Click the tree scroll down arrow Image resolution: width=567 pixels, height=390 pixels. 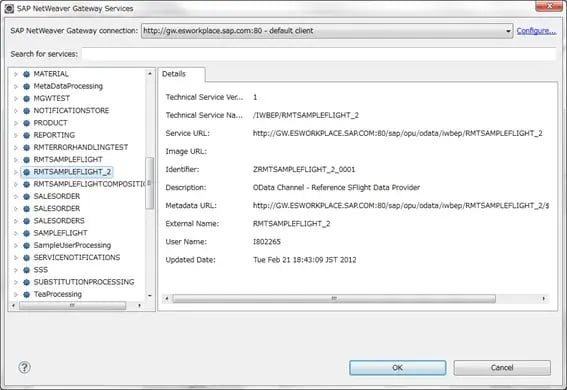click(x=150, y=296)
